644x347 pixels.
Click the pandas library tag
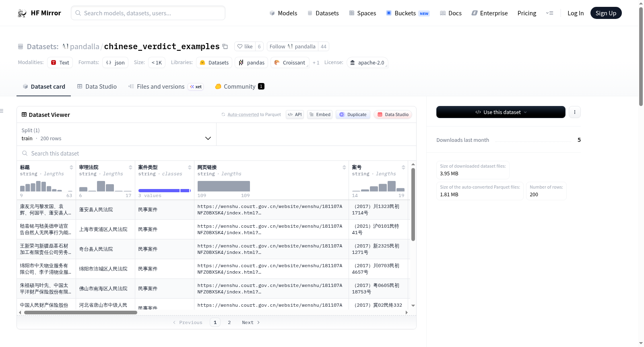click(x=252, y=62)
